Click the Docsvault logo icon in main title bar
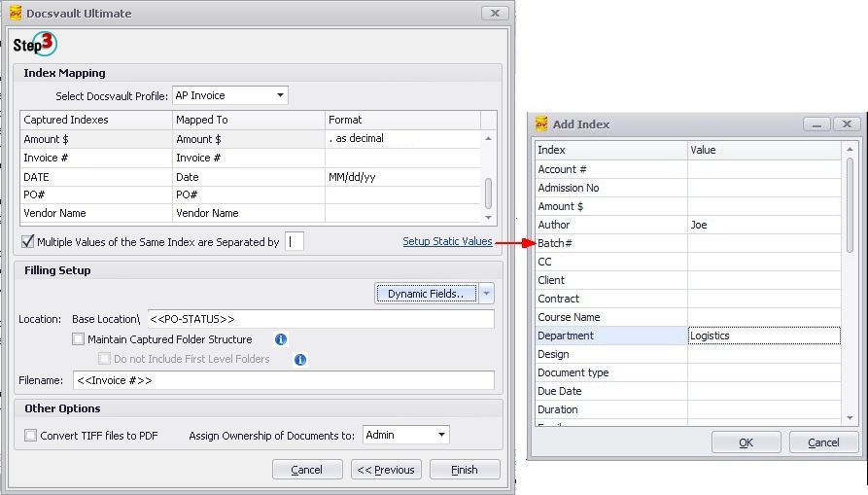The image size is (868, 495). coord(16,13)
